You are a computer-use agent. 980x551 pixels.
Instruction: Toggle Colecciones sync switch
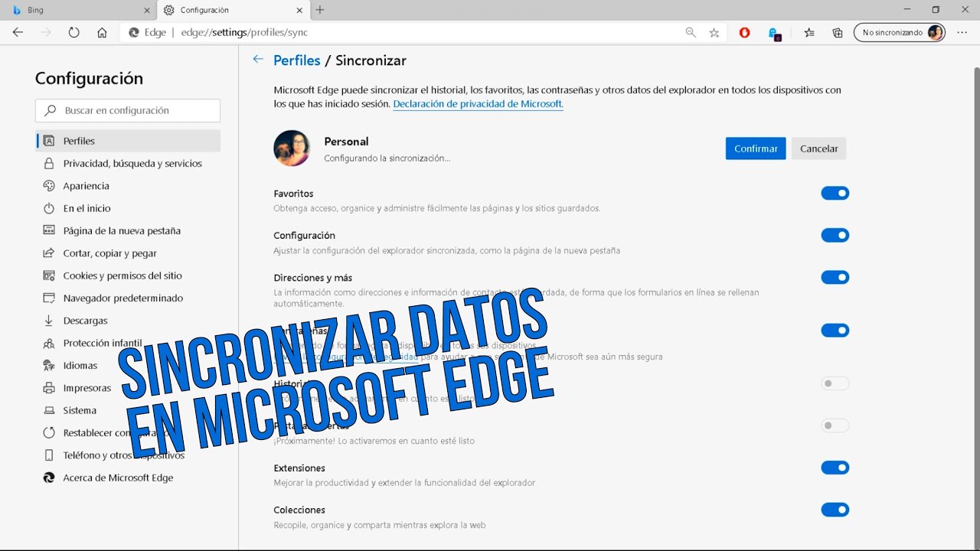coord(835,510)
